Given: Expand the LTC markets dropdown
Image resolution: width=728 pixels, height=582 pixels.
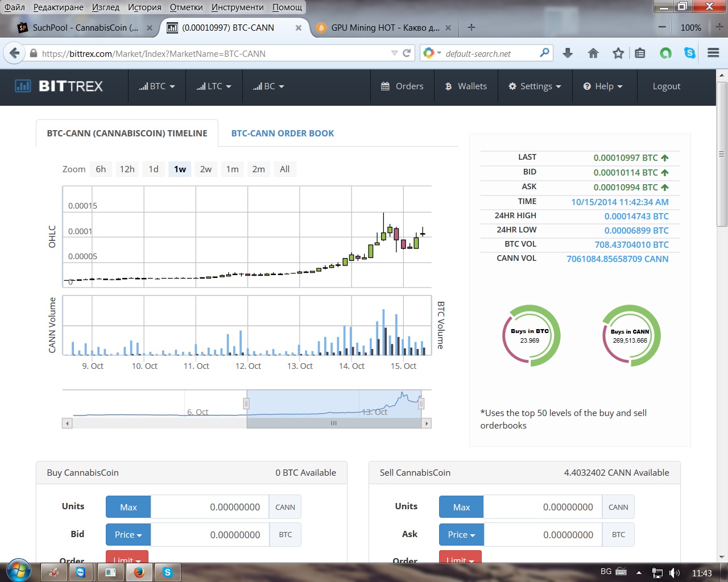Looking at the screenshot, I should click(214, 86).
